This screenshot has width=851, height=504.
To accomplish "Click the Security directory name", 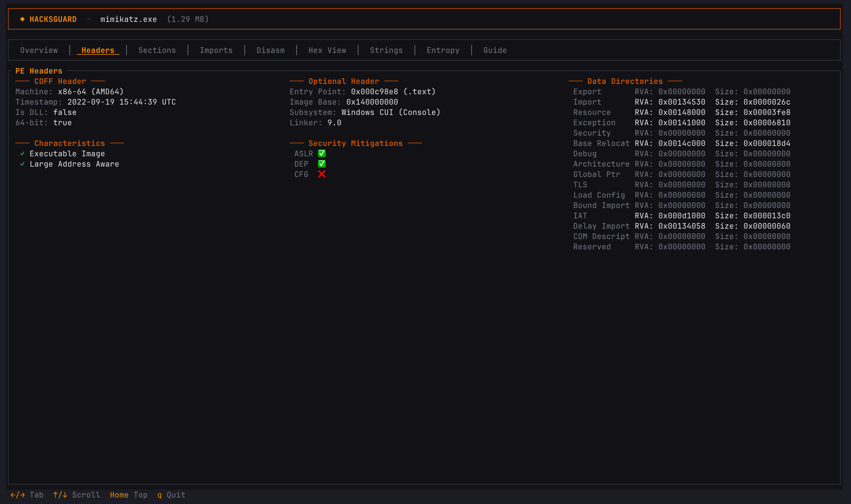I will [x=592, y=133].
